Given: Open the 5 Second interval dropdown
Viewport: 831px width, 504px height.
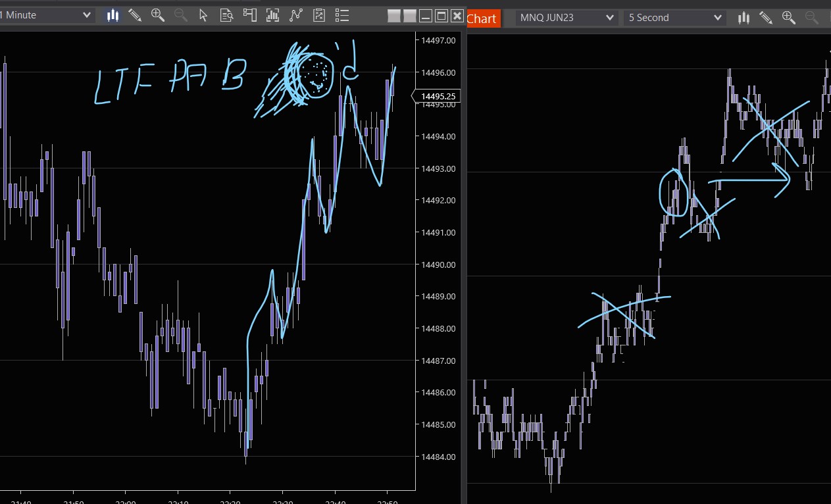Looking at the screenshot, I should [675, 18].
